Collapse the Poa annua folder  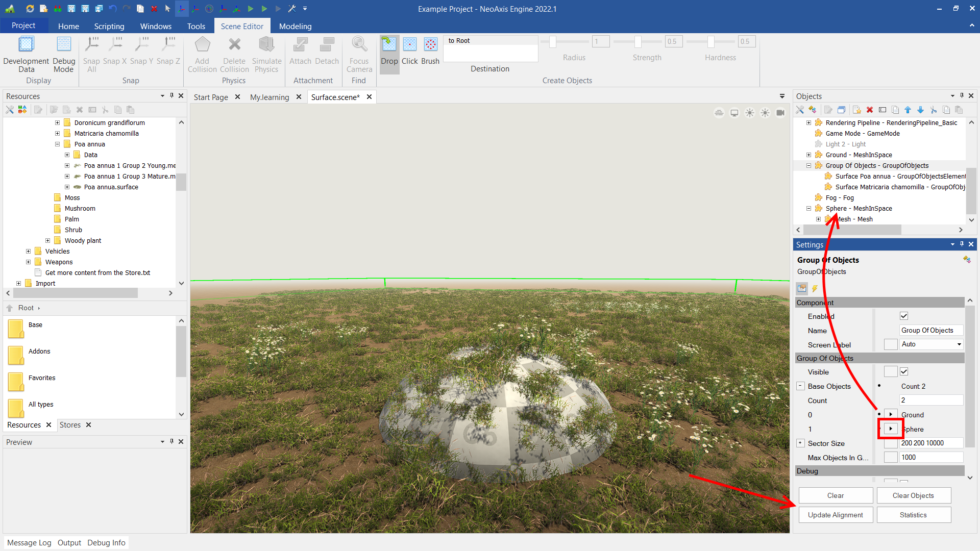coord(57,144)
